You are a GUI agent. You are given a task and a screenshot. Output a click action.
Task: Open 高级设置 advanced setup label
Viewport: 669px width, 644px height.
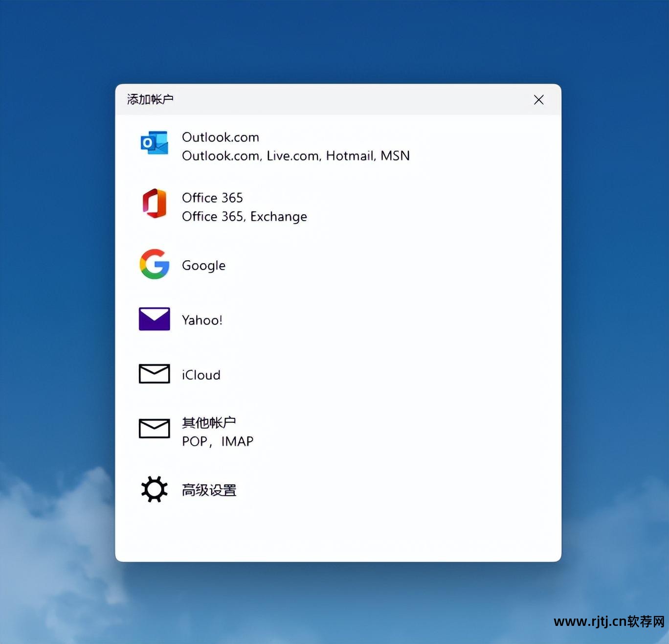pos(209,490)
